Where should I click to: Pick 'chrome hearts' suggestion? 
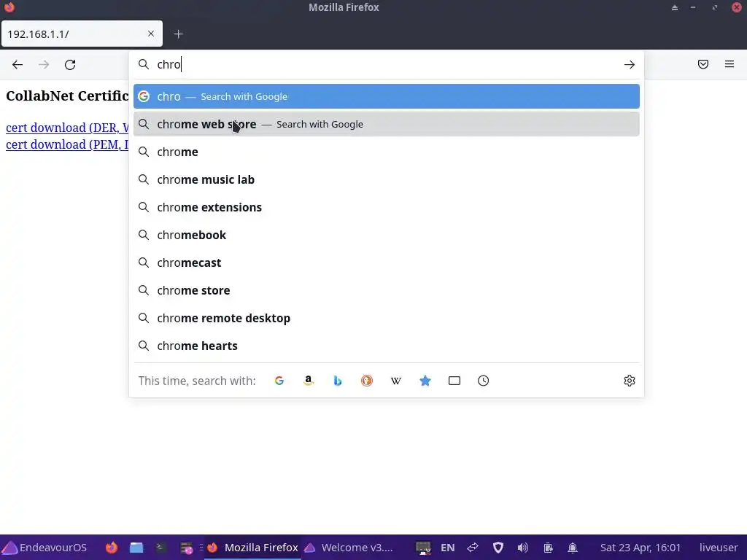pos(387,346)
